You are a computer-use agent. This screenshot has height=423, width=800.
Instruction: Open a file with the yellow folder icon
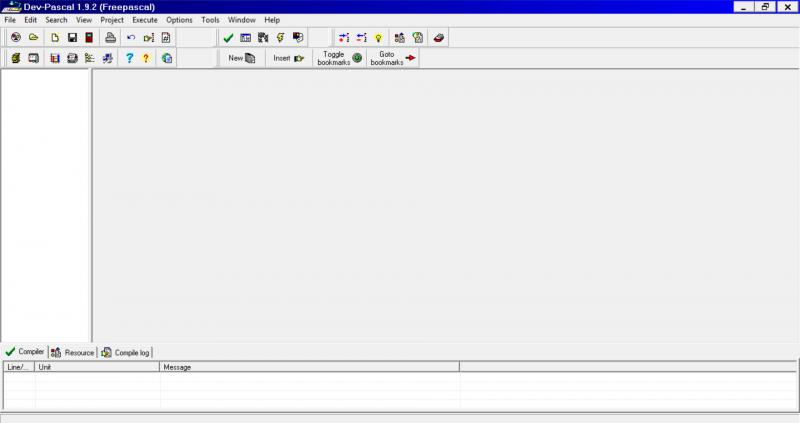pyautogui.click(x=33, y=38)
